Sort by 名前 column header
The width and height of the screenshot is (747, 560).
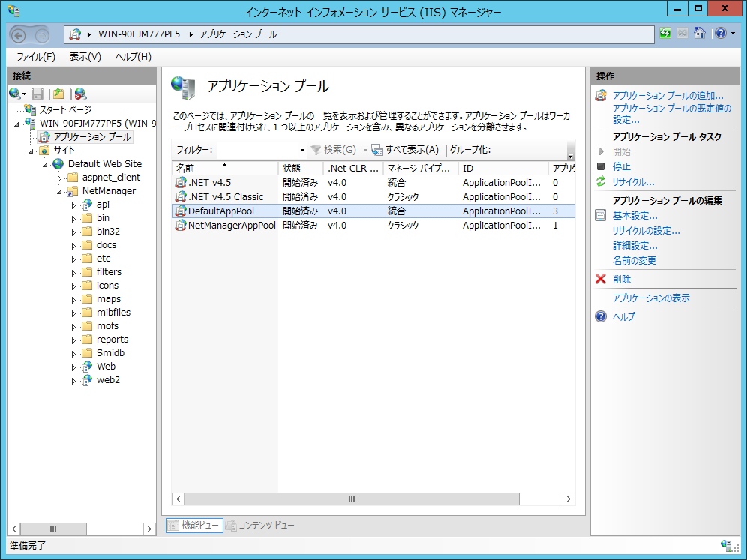[x=225, y=168]
